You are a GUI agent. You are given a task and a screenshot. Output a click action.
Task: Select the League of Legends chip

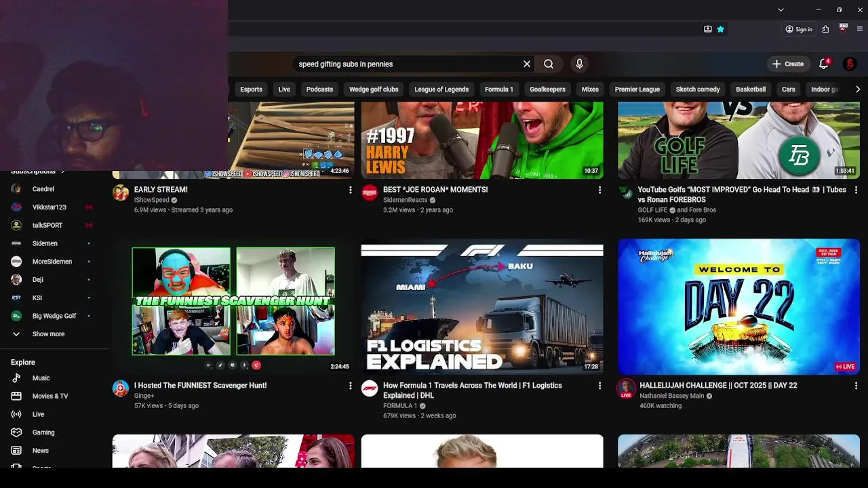coord(441,89)
